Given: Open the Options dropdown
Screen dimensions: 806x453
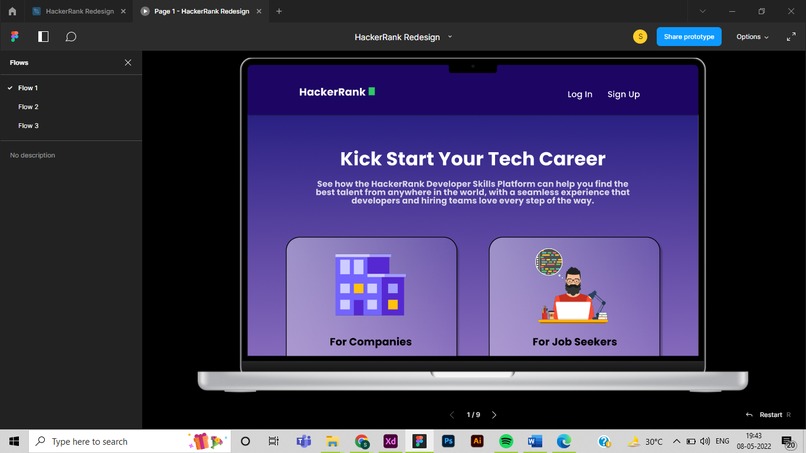Looking at the screenshot, I should pos(752,37).
